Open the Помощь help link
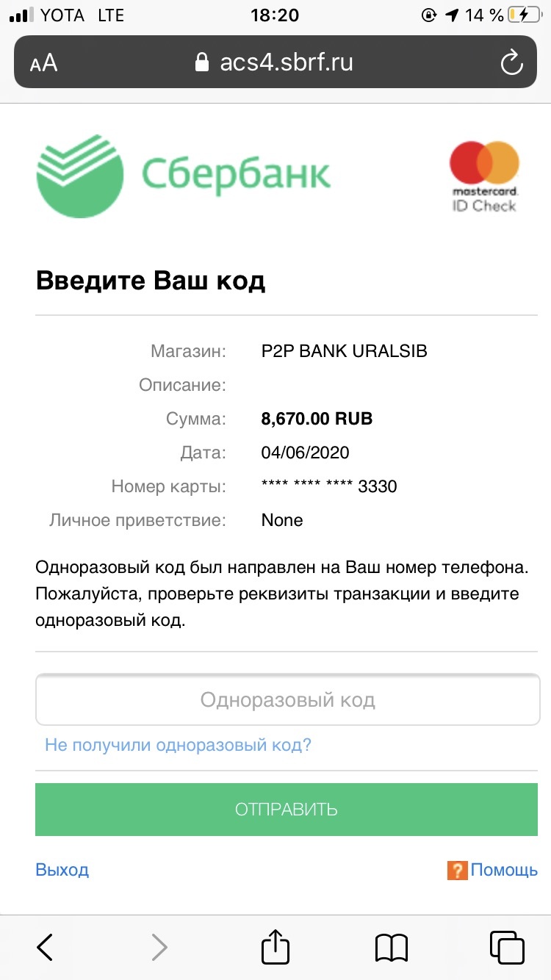The image size is (551, 980). (504, 871)
